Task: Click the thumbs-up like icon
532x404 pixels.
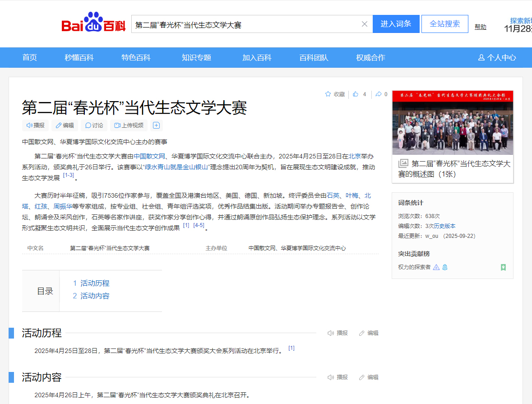Action: click(356, 94)
